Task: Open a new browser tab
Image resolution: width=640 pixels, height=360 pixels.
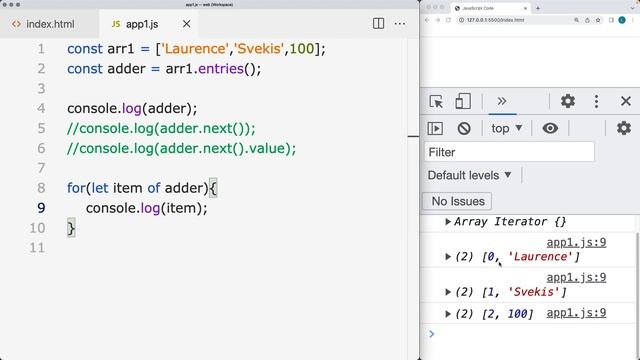Action: coord(538,8)
